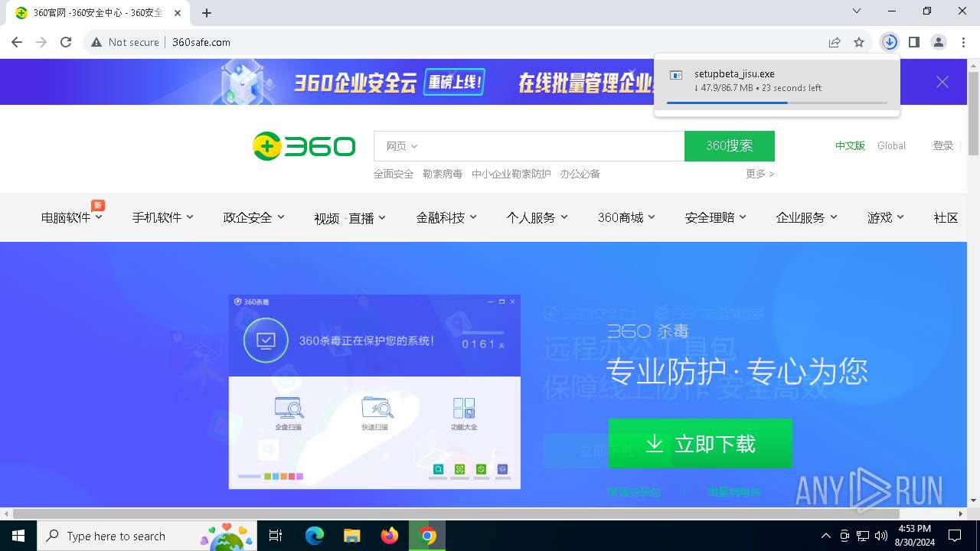Launch Firefox from taskbar
980x551 pixels.
pos(389,536)
